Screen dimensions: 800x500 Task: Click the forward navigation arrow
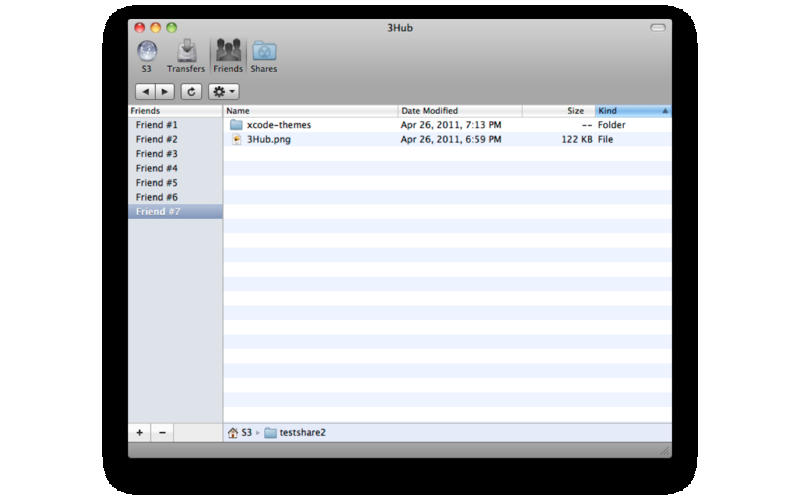tap(165, 91)
